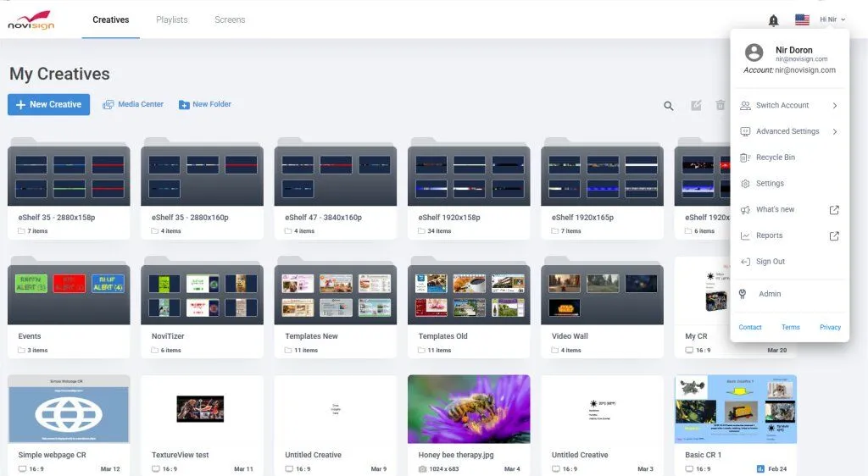Image resolution: width=868 pixels, height=476 pixels.
Task: Open What's new in external page
Action: pos(775,209)
